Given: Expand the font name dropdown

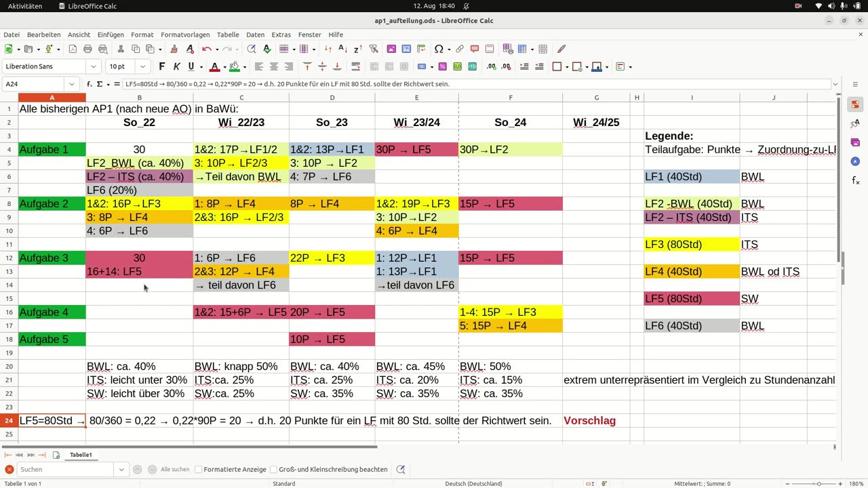Looking at the screenshot, I should pos(94,66).
